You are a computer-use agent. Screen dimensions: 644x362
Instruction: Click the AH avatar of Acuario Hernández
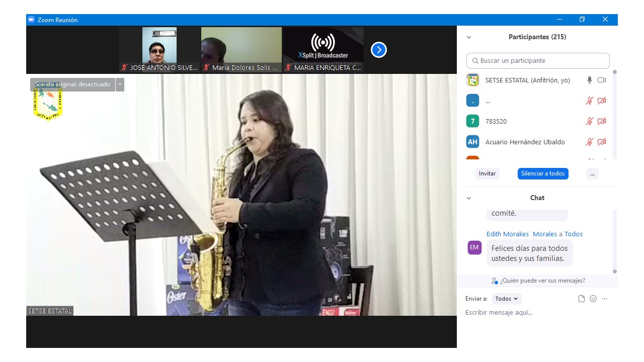tap(472, 142)
